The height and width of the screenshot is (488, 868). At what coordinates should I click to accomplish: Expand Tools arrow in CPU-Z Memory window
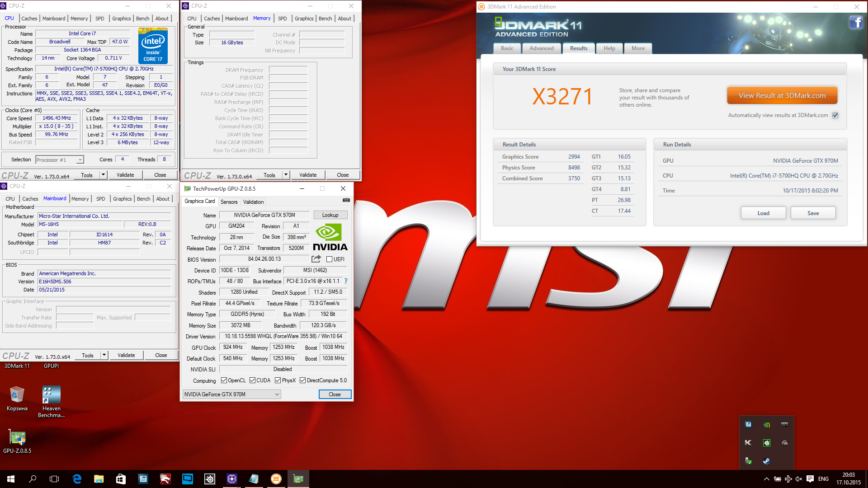pos(286,175)
